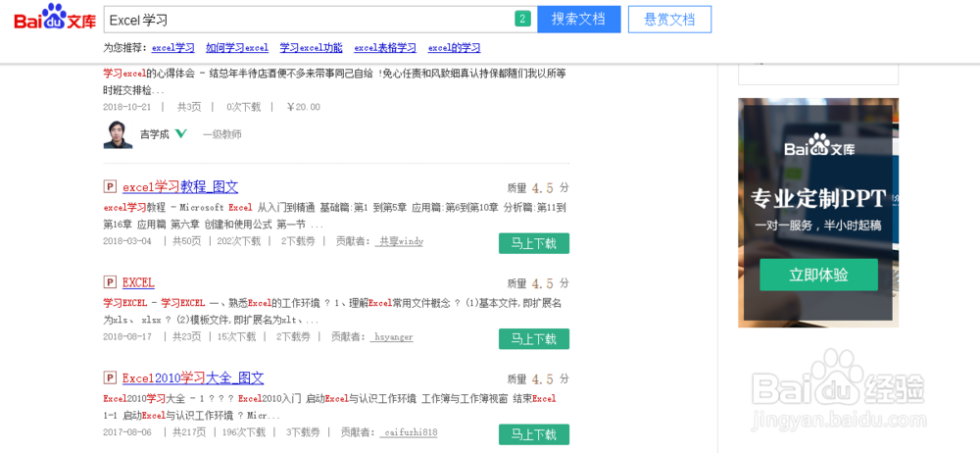Click the 15次下载 download count
Viewport: 980px width, 453px height.
[235, 337]
